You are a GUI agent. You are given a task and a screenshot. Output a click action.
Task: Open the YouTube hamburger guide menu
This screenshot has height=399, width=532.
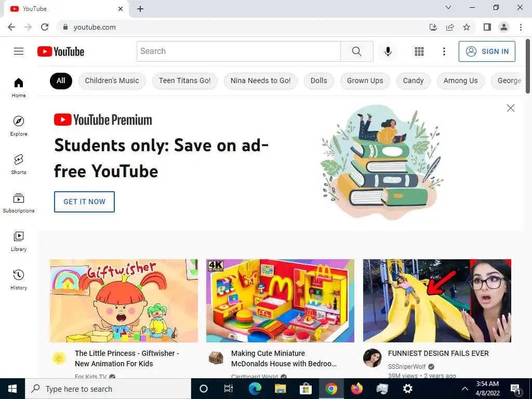pos(19,51)
